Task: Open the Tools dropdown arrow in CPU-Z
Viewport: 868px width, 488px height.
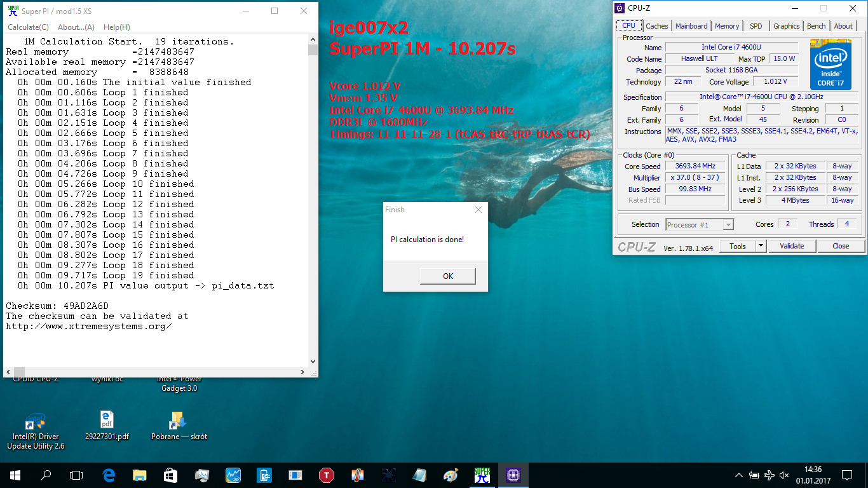Action: pyautogui.click(x=761, y=246)
